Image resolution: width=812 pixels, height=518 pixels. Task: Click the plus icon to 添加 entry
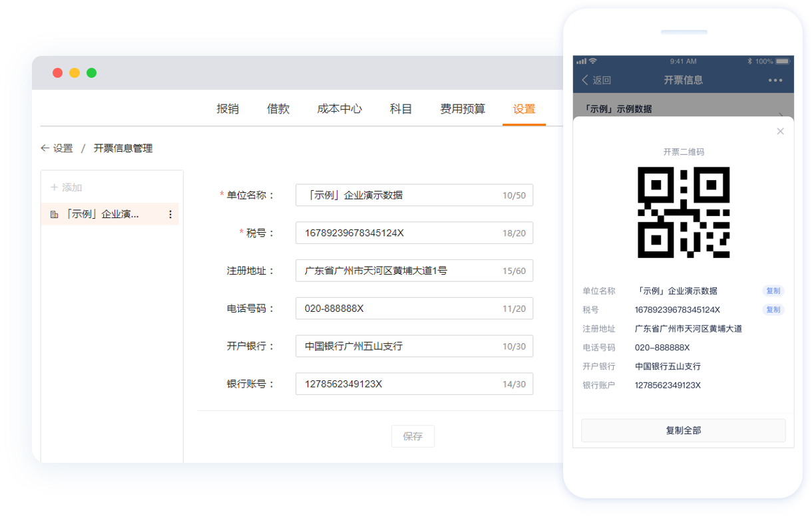pos(54,188)
